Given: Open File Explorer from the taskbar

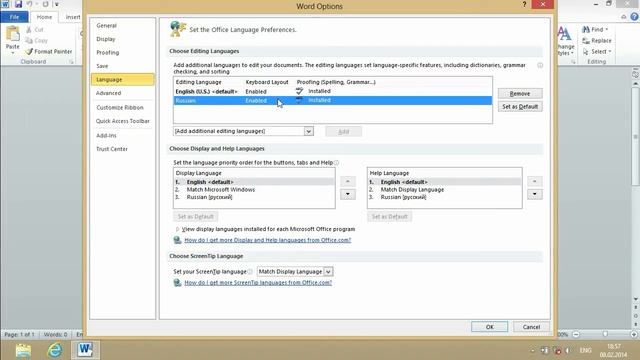Looking at the screenshot, I should [x=23, y=350].
